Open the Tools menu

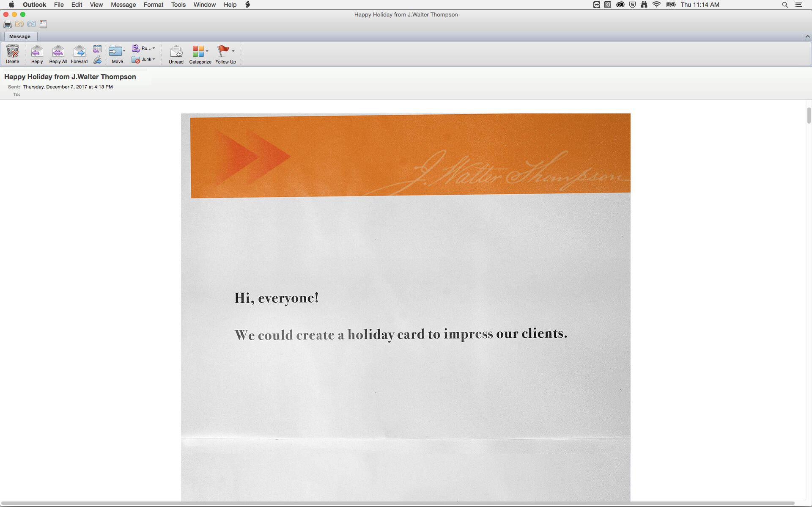[x=178, y=5]
